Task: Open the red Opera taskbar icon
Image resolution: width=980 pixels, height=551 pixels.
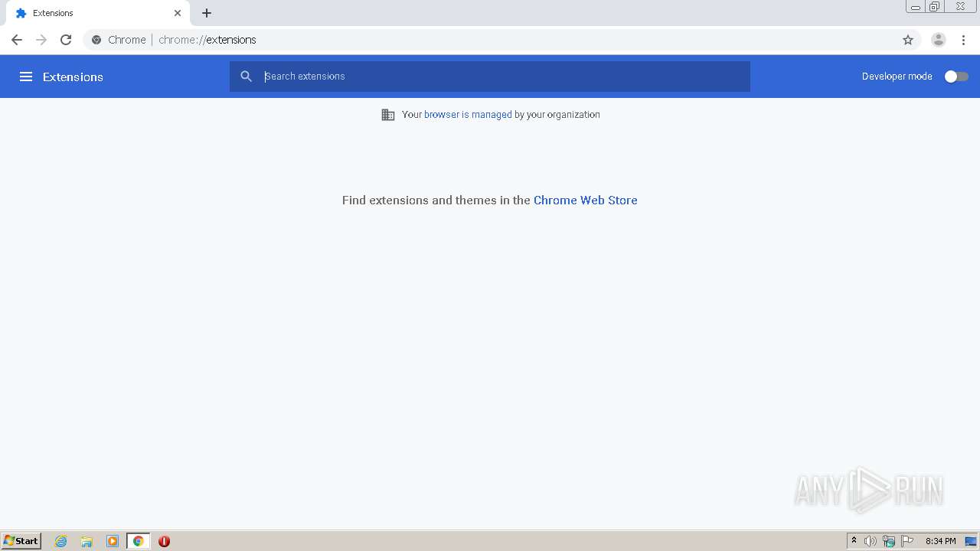Action: tap(164, 541)
